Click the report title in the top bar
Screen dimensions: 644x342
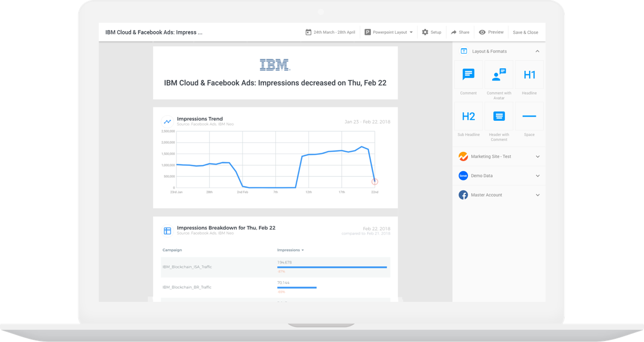(154, 32)
